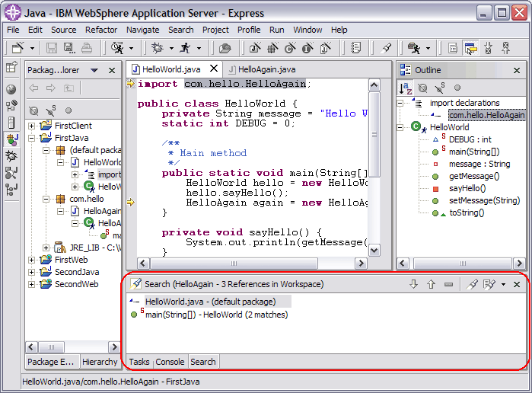Click the Run running-man toolbar icon
Viewport: 532px width, 393px height.
click(x=186, y=48)
